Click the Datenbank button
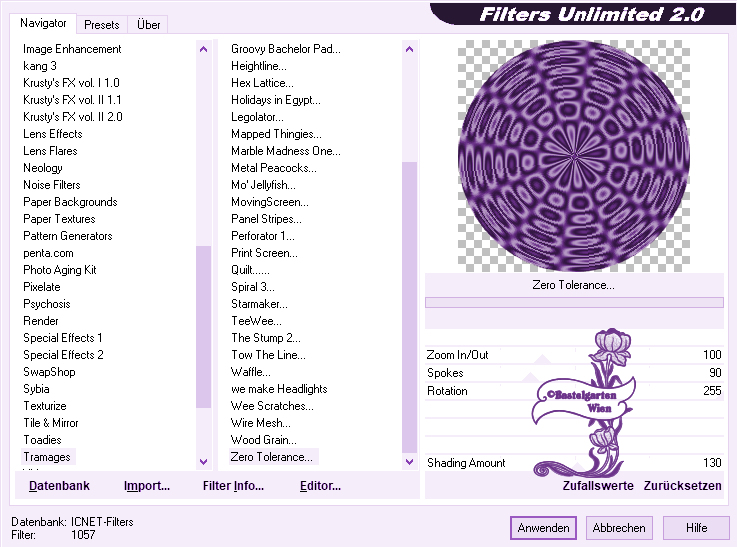 [x=59, y=485]
